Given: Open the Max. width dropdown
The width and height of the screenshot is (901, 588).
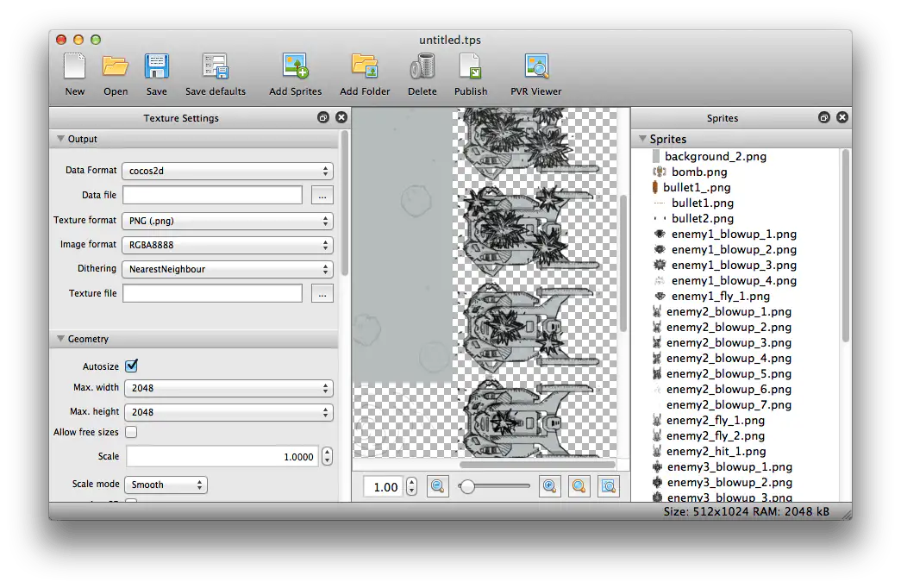Looking at the screenshot, I should point(228,388).
